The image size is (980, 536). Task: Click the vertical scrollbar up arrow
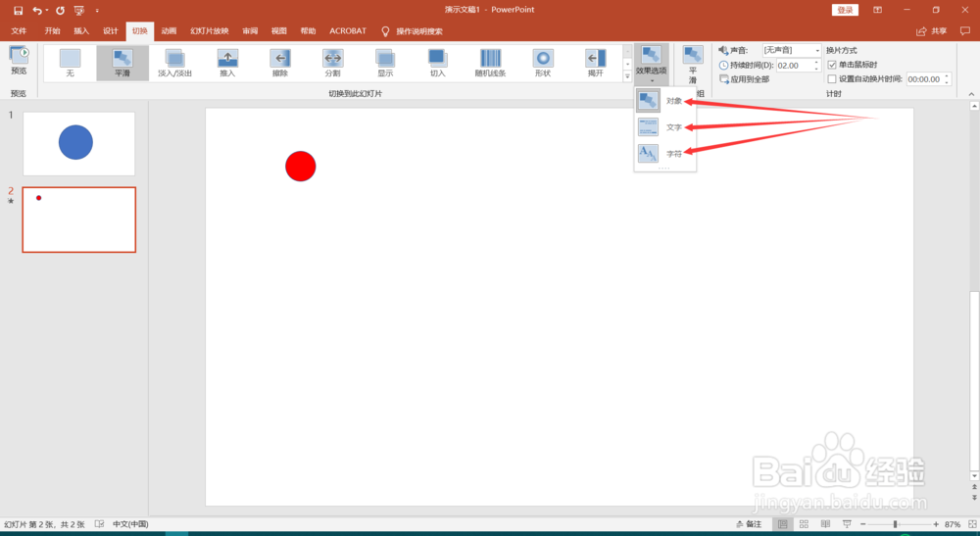tap(974, 107)
